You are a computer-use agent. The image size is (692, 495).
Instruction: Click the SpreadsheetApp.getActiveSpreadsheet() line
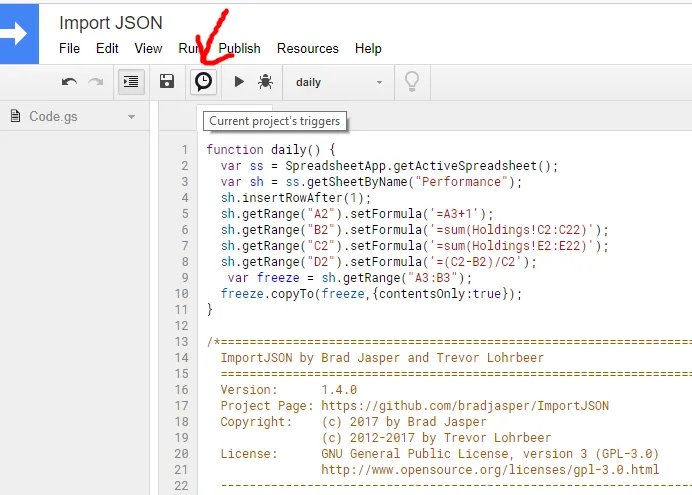tap(389, 166)
